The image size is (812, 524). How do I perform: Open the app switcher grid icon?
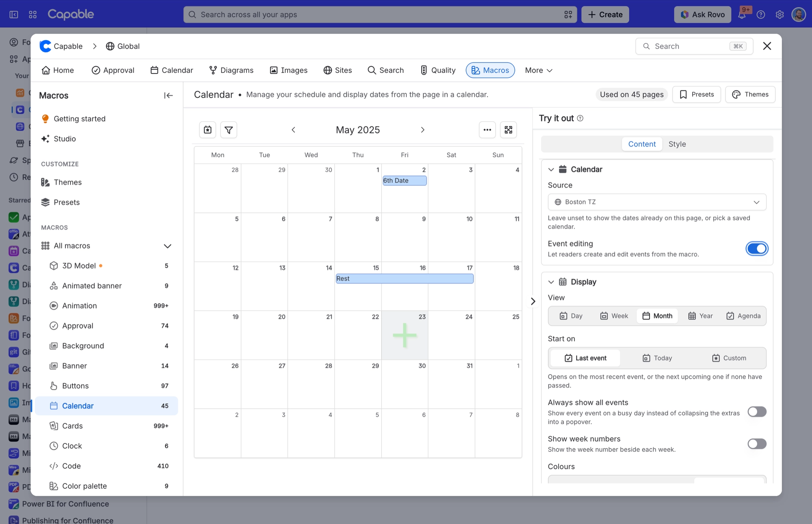click(x=33, y=15)
